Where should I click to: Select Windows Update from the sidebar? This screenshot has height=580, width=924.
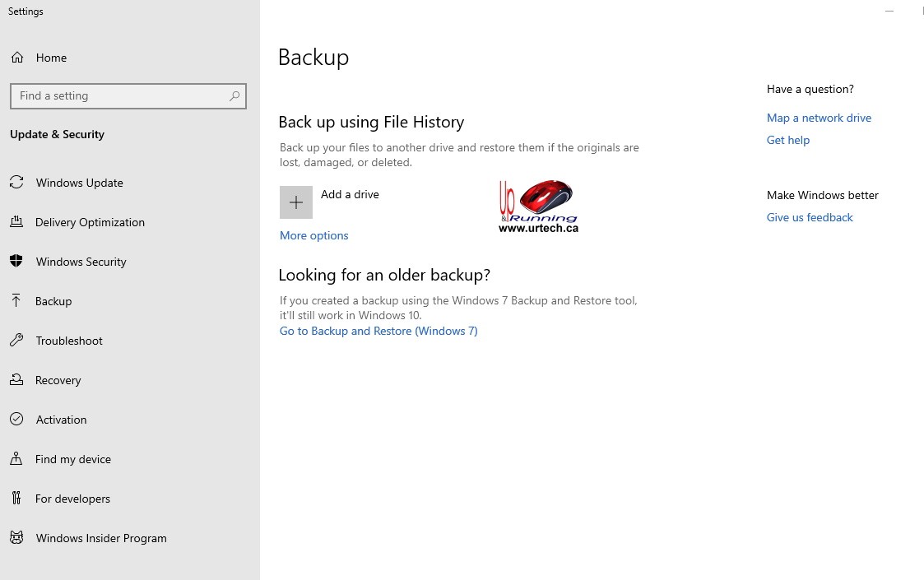pyautogui.click(x=79, y=183)
